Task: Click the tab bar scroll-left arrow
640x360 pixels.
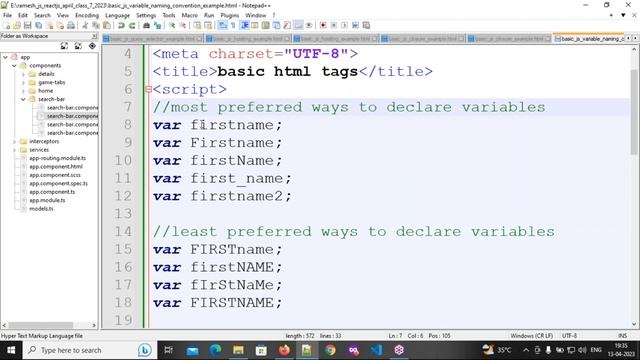Action: pos(628,38)
